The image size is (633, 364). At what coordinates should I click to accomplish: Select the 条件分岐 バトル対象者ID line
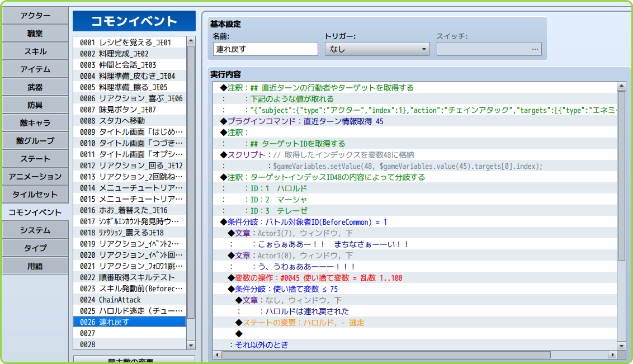coord(414,222)
